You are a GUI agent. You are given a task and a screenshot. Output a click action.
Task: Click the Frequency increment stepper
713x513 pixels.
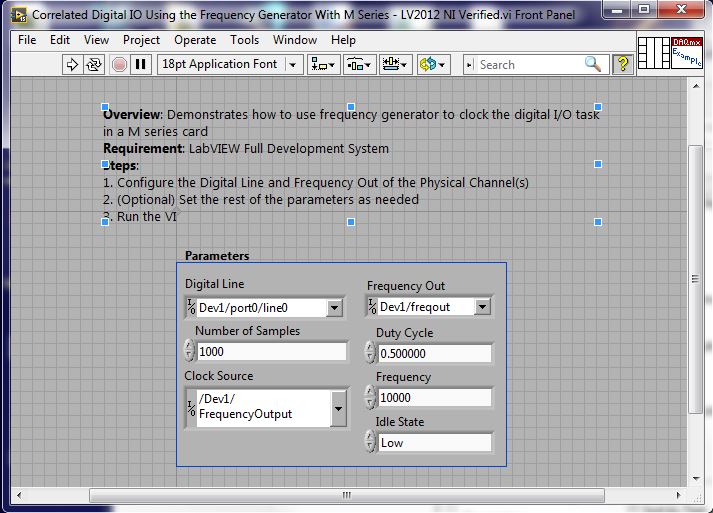click(370, 392)
